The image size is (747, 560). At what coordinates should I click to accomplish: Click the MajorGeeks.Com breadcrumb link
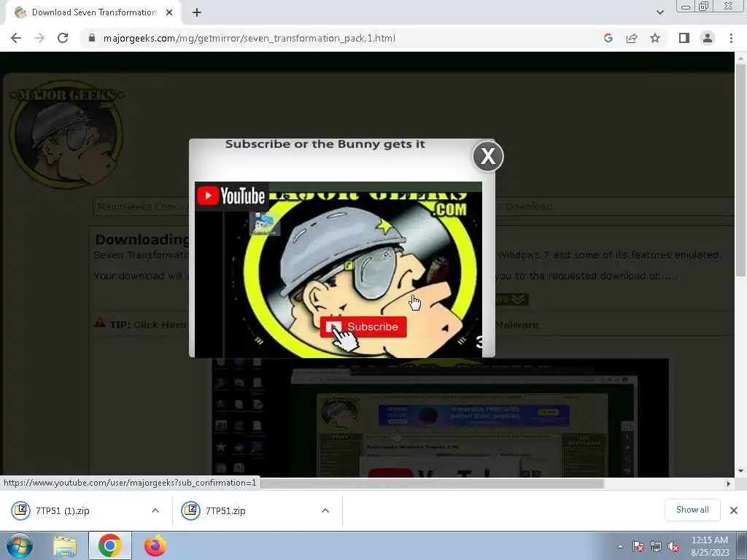coord(136,206)
